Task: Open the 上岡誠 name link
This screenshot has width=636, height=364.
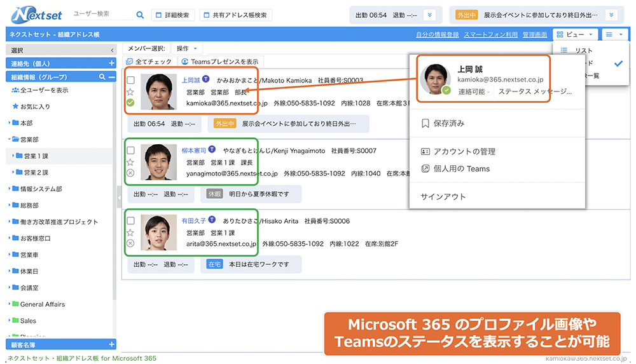Action: [191, 80]
